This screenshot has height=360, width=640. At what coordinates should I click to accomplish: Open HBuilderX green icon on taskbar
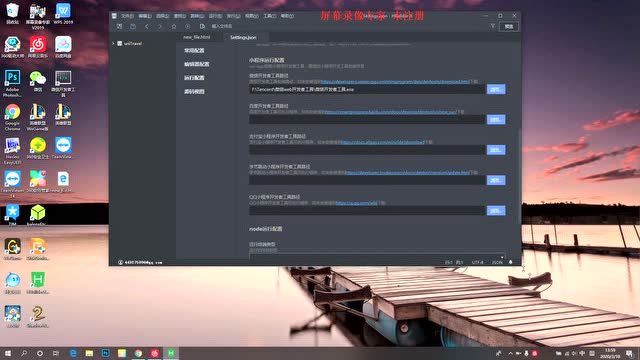click(171, 353)
